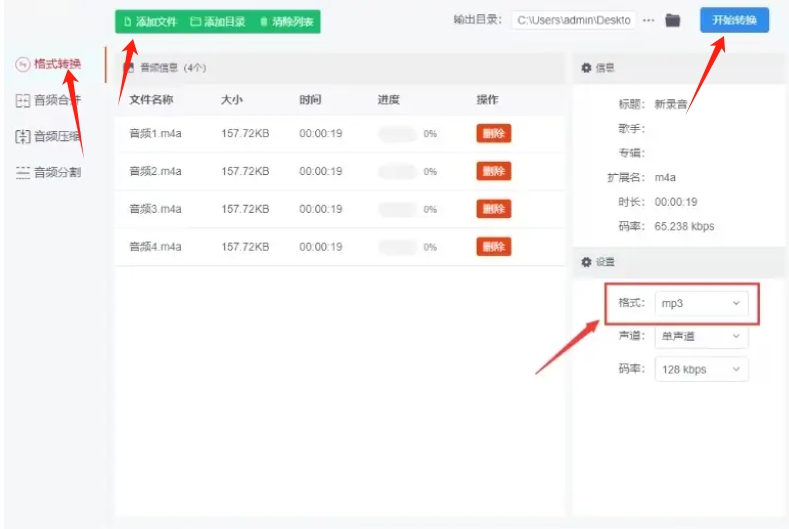Click progress bar of 音频2.m4a
Viewport: 789px width, 529px height.
[x=398, y=172]
